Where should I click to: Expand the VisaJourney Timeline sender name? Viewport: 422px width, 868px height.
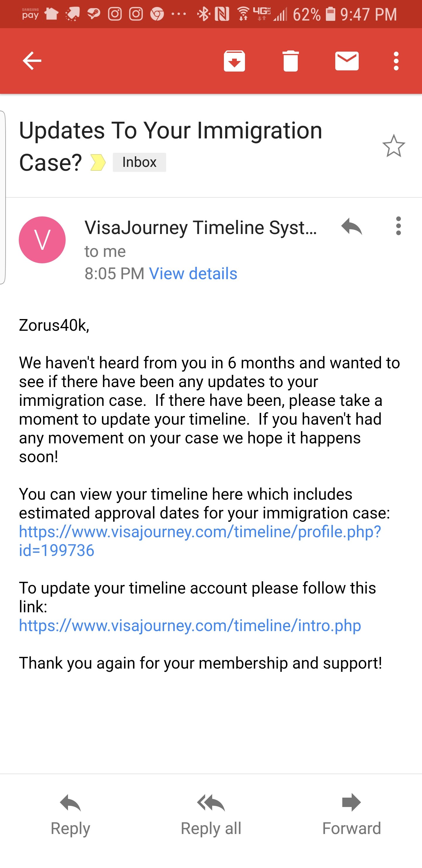click(201, 228)
